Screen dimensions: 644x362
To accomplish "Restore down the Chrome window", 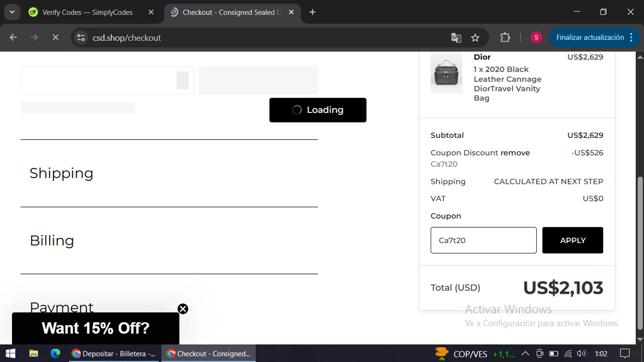I will coord(603,12).
